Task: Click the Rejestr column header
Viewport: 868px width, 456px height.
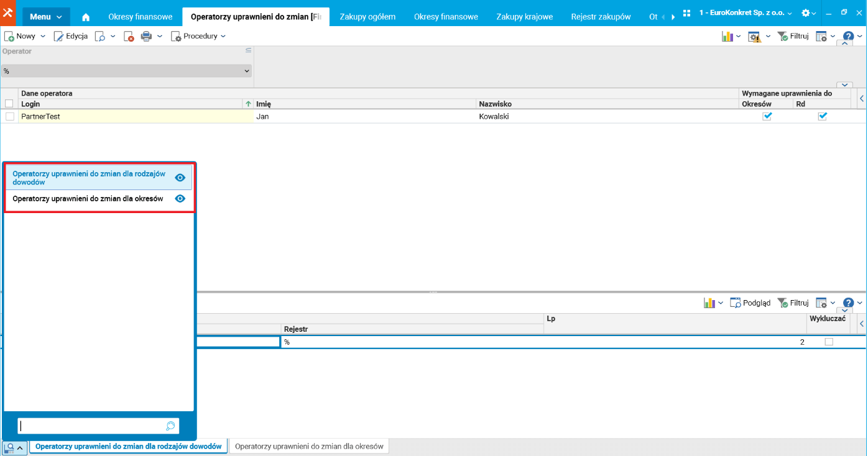Action: coord(412,329)
